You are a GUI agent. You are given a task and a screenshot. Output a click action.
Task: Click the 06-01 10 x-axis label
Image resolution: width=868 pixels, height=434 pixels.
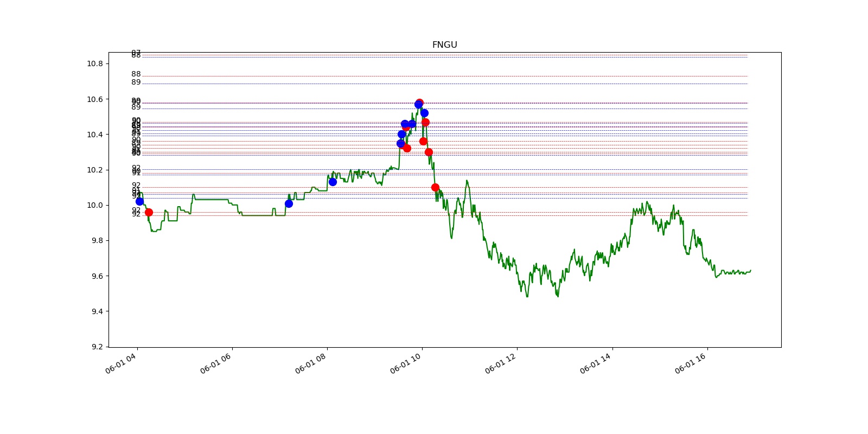click(x=405, y=363)
